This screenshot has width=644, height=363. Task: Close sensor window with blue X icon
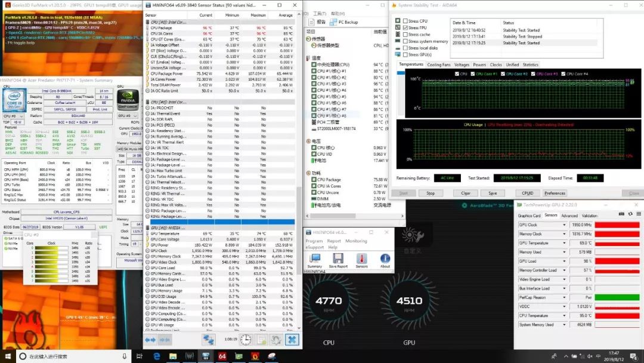[292, 340]
